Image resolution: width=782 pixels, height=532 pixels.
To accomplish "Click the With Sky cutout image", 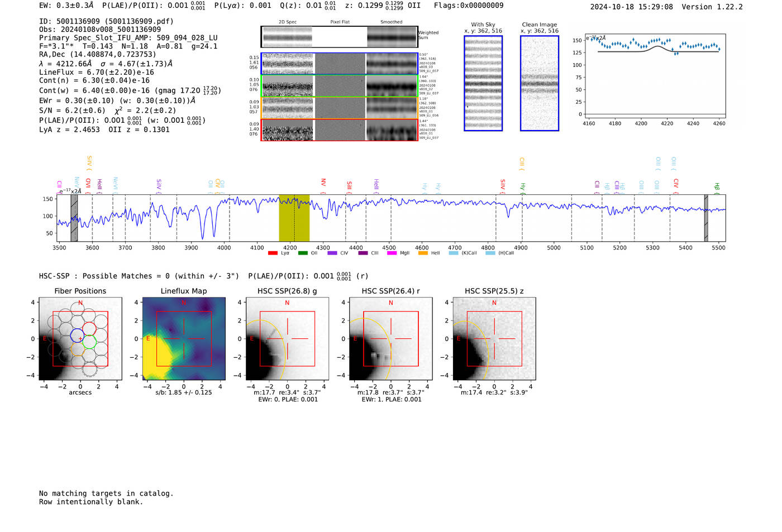I will tap(483, 83).
